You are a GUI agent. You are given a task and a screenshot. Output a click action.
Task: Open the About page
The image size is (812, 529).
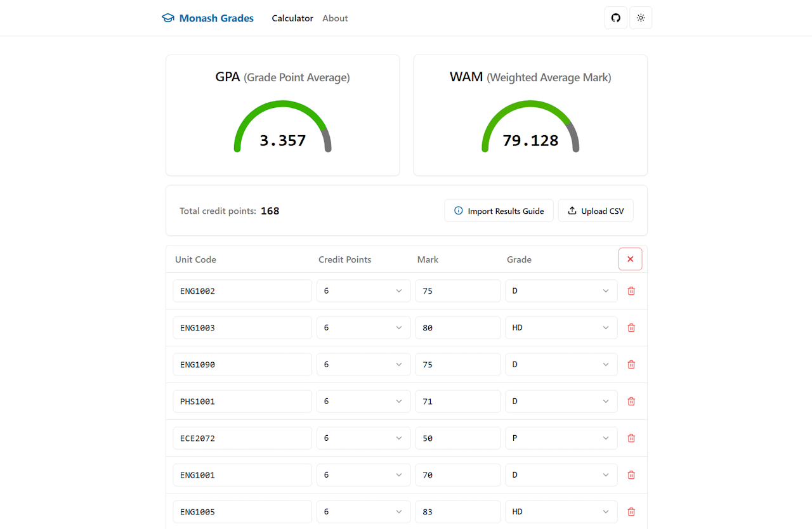tap(335, 18)
